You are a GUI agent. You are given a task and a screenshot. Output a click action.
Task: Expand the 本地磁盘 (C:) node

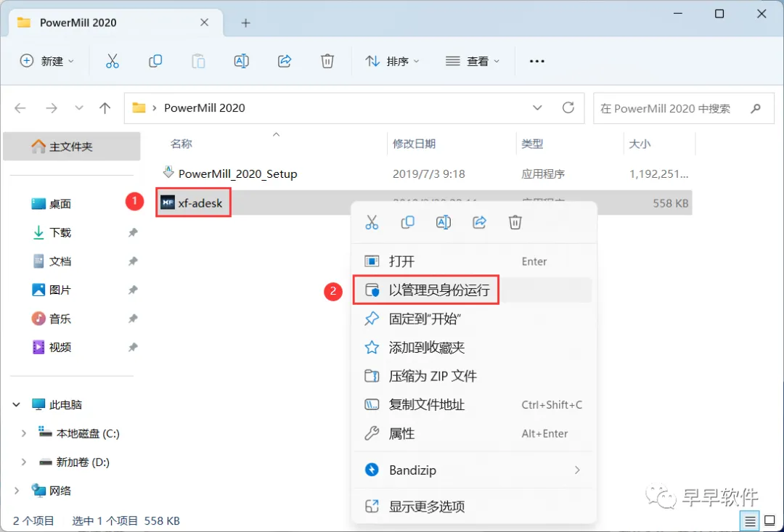coord(23,433)
